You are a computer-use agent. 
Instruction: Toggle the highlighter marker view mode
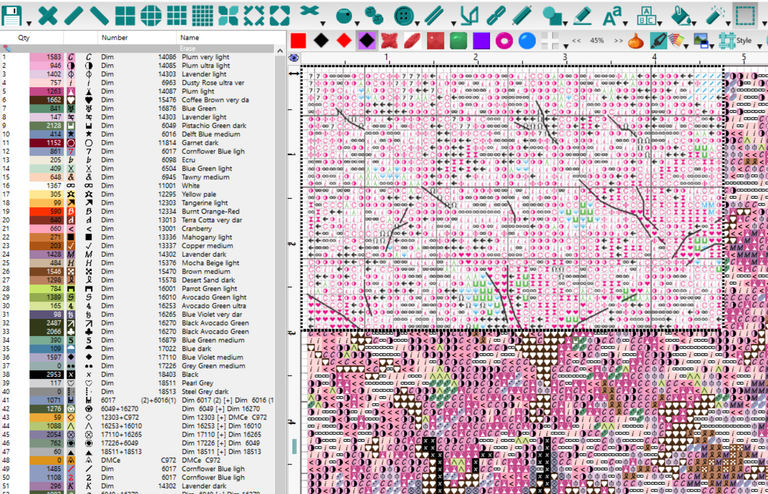coord(658,41)
